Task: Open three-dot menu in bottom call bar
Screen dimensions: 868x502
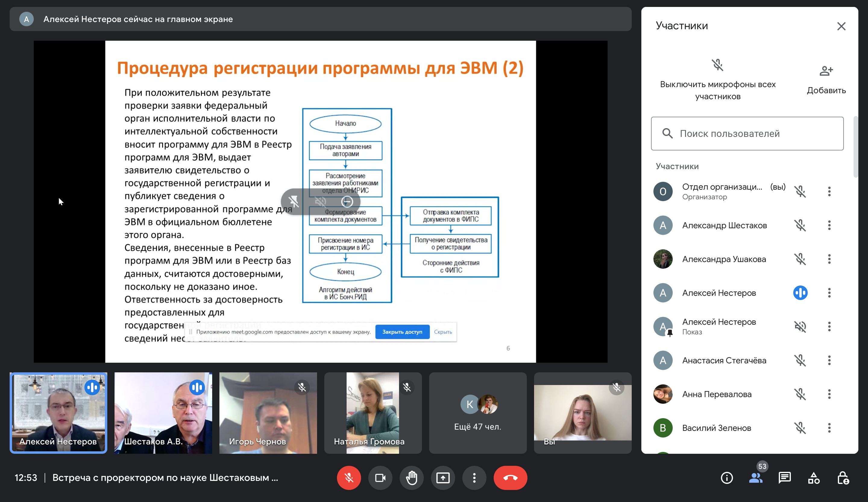Action: [474, 478]
